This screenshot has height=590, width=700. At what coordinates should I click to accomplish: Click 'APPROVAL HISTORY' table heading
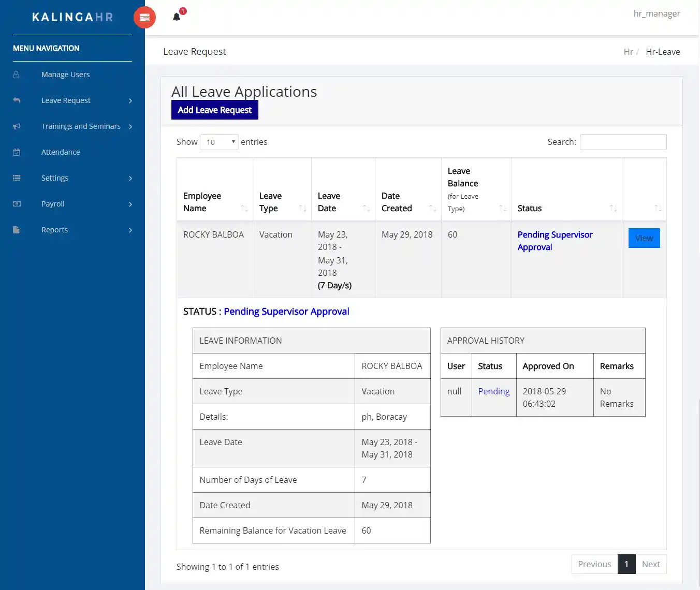(x=486, y=341)
